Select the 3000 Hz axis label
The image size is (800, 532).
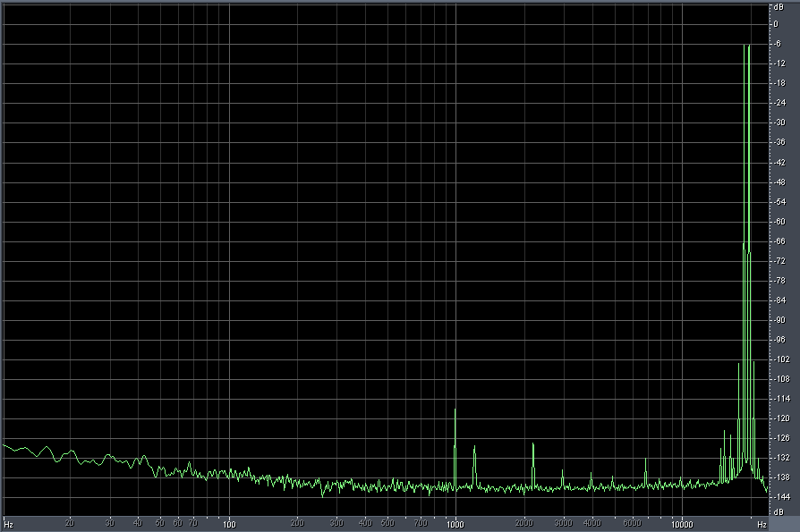point(563,522)
